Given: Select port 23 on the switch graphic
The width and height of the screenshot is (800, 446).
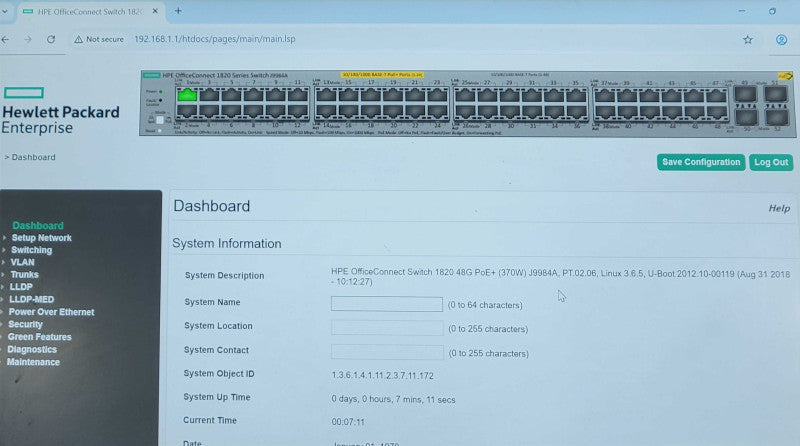Looking at the screenshot, I should point(437,95).
